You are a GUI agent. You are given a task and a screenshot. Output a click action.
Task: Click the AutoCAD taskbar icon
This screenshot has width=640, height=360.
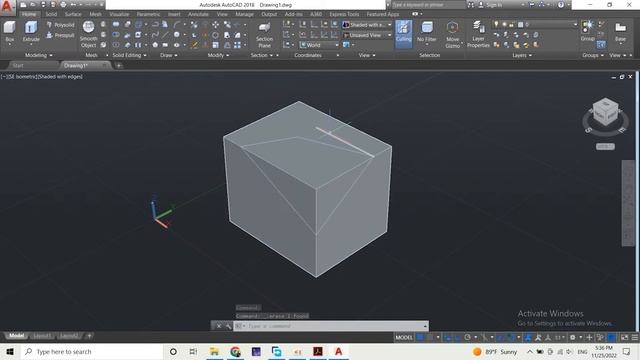point(338,352)
